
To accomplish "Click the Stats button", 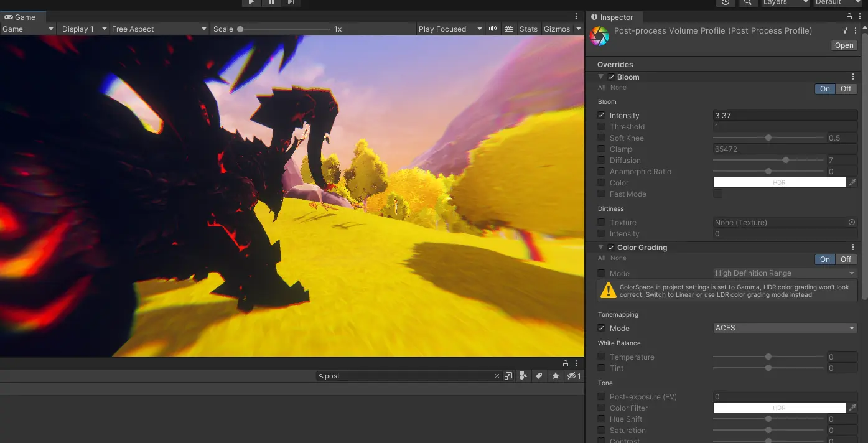I will 528,29.
